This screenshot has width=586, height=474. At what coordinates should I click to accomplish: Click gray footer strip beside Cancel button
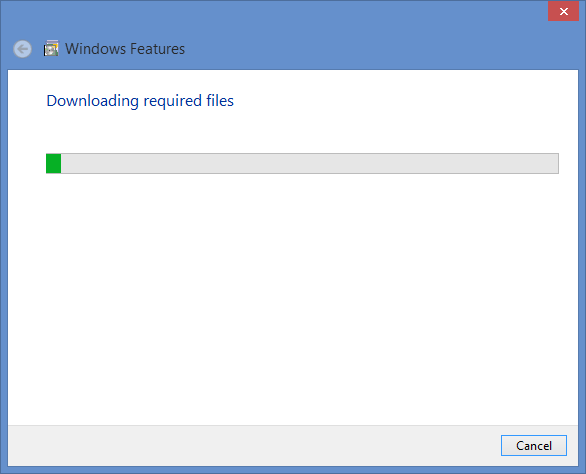[254, 446]
